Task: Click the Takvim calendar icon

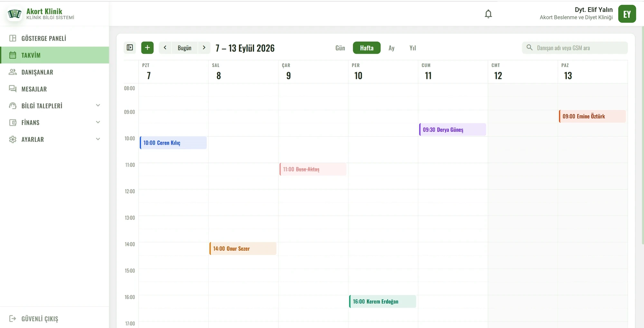Action: [13, 55]
